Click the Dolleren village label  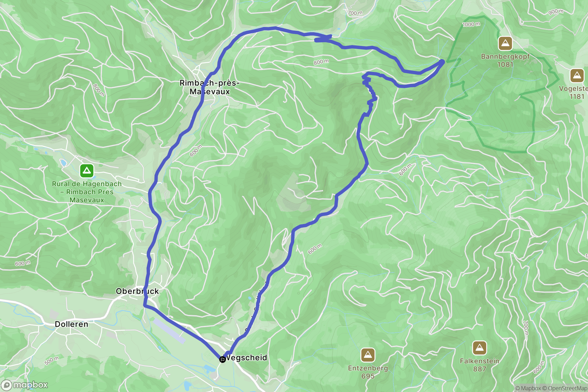(x=71, y=324)
